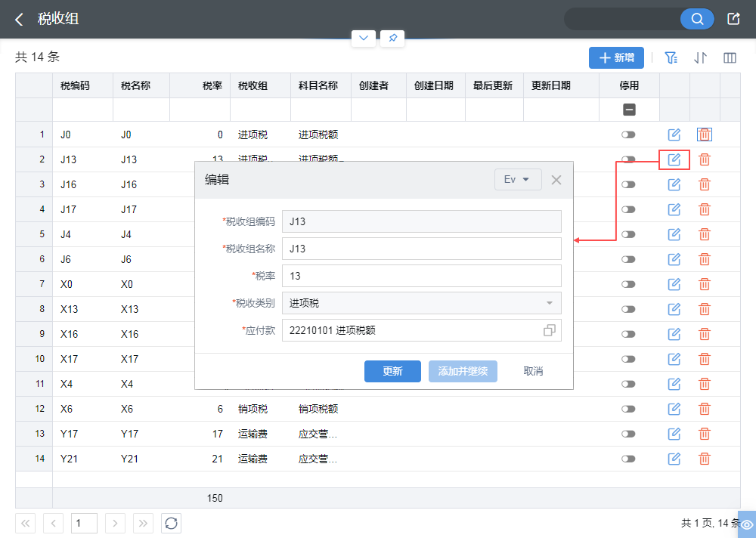Focus the 税率 input field

click(421, 276)
